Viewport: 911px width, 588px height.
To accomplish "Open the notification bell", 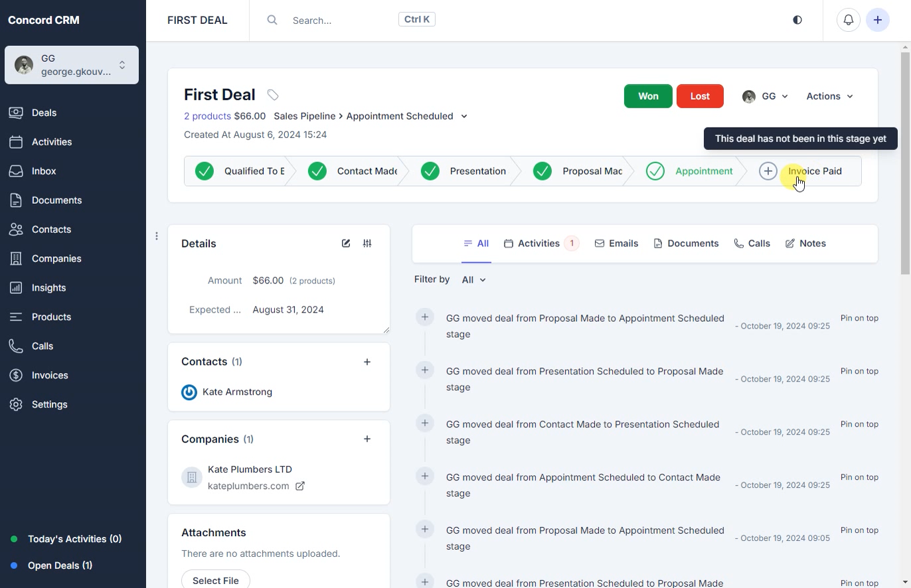I will [848, 20].
